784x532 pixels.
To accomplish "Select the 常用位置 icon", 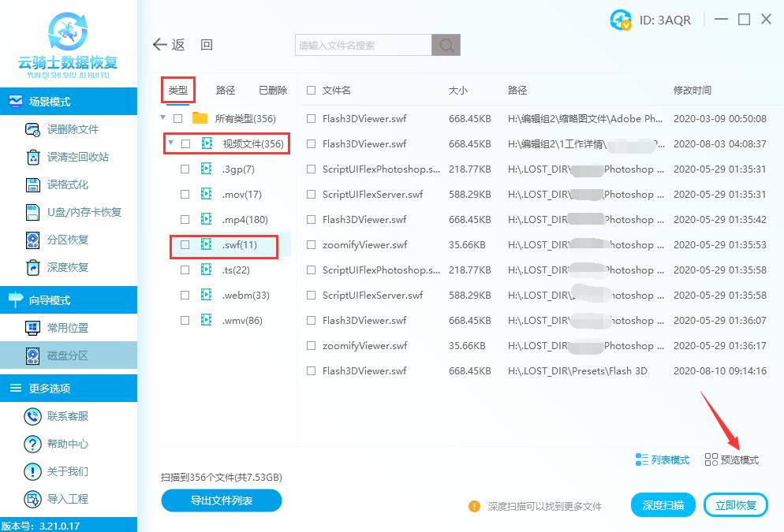I will tap(32, 328).
